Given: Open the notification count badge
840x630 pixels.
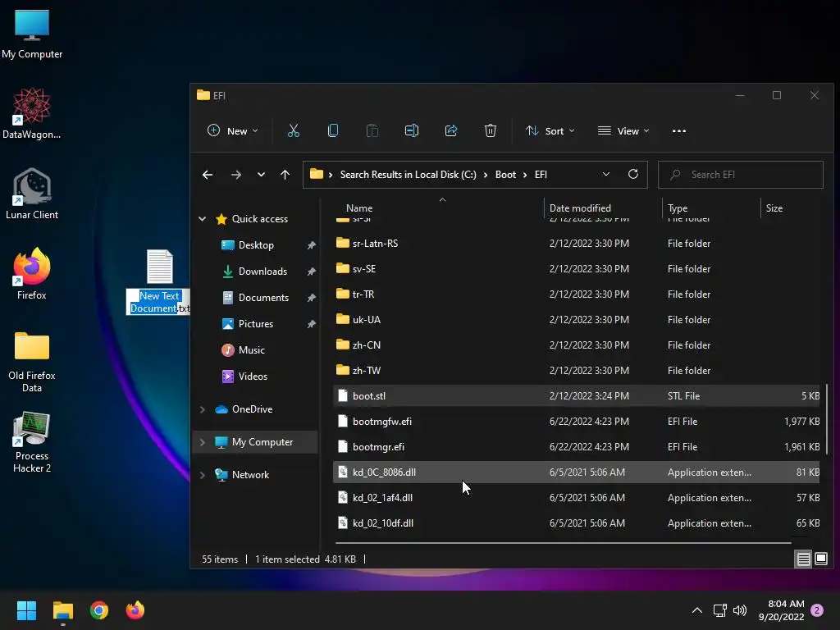Looking at the screenshot, I should click(817, 610).
